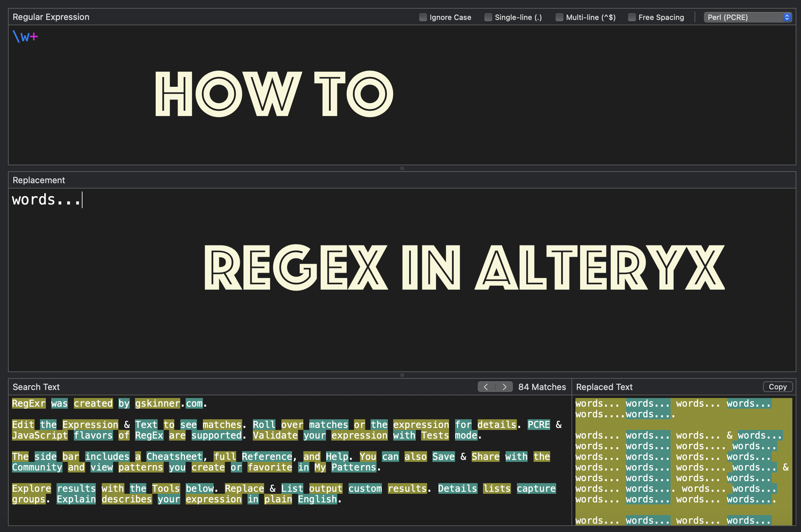Screen dimensions: 801x532
Task: Click the Replacement text field
Action: 48,199
